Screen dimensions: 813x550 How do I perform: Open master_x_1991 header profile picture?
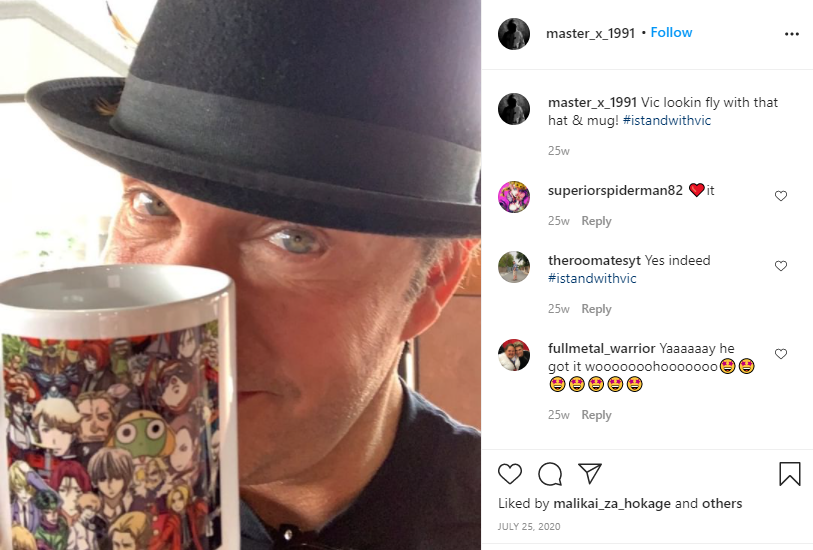(514, 34)
